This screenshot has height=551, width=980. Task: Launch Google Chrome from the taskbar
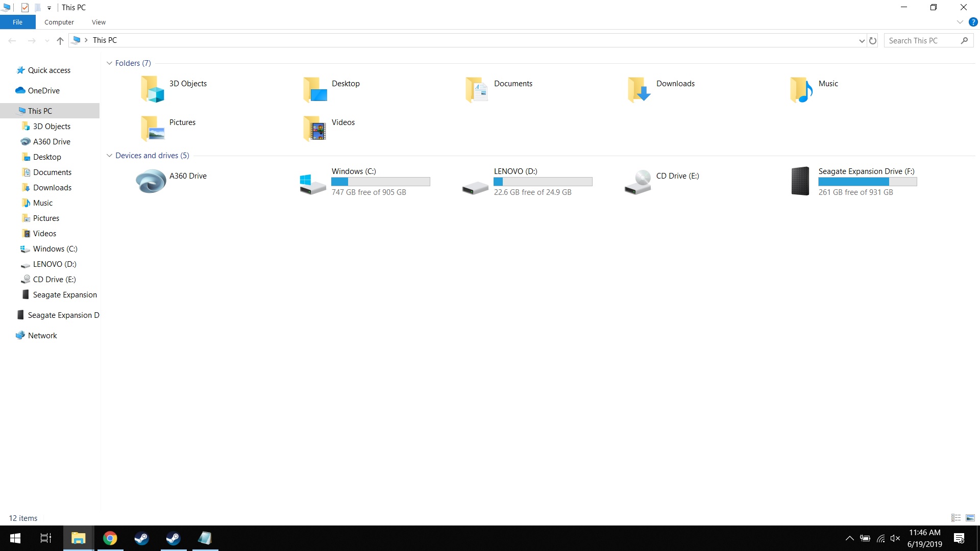coord(110,538)
